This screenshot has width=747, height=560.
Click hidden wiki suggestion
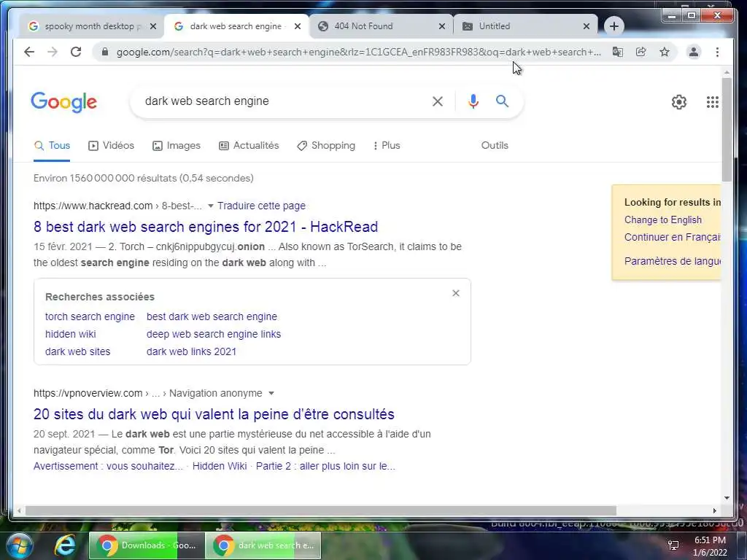tap(71, 334)
